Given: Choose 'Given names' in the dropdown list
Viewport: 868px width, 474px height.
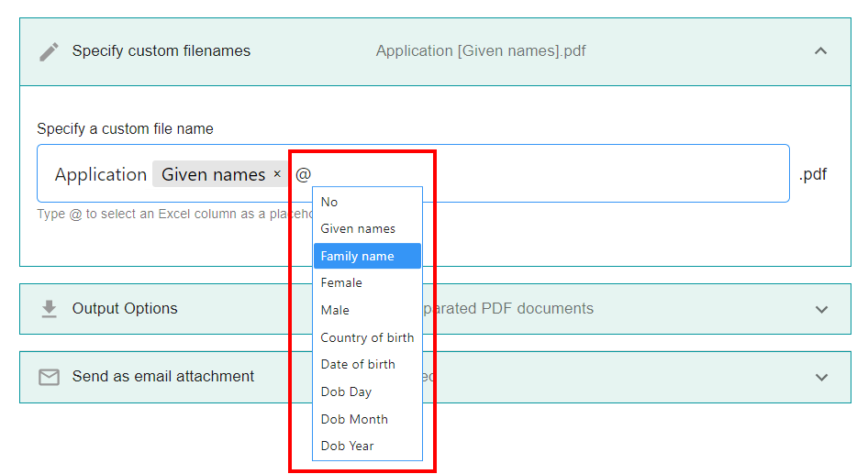Looking at the screenshot, I should pyautogui.click(x=358, y=229).
